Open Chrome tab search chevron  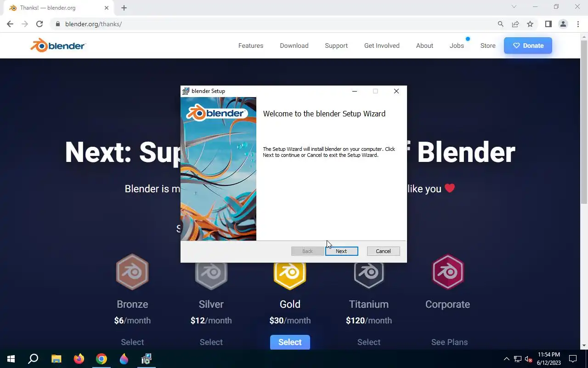pyautogui.click(x=514, y=7)
